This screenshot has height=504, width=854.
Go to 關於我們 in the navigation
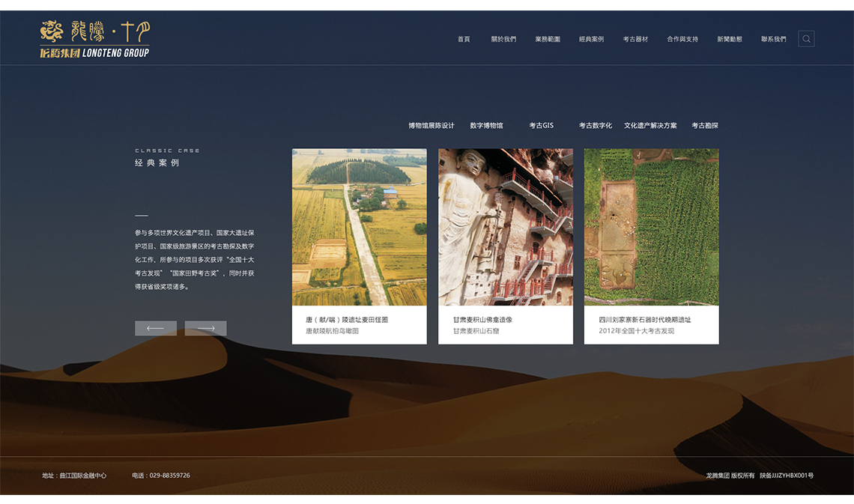click(503, 39)
